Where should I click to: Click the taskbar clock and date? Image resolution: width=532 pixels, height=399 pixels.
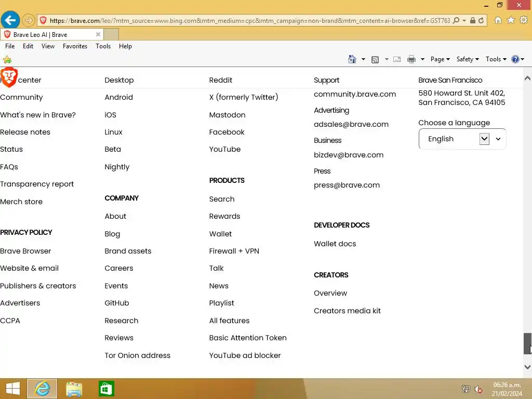507,389
